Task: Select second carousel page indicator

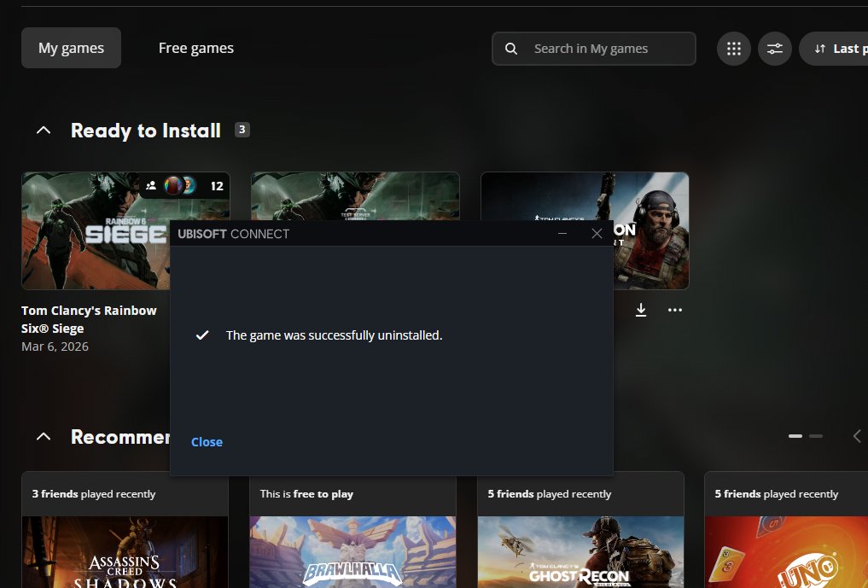Action: 815,436
